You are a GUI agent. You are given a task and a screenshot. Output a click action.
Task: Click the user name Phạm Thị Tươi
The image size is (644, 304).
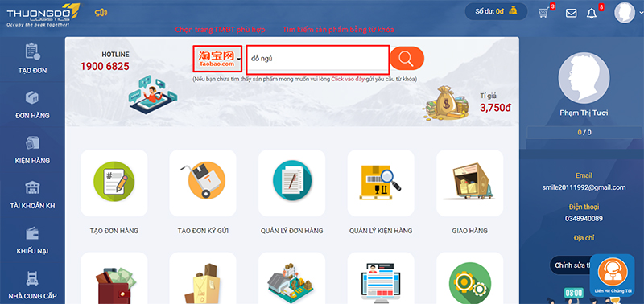click(x=584, y=113)
